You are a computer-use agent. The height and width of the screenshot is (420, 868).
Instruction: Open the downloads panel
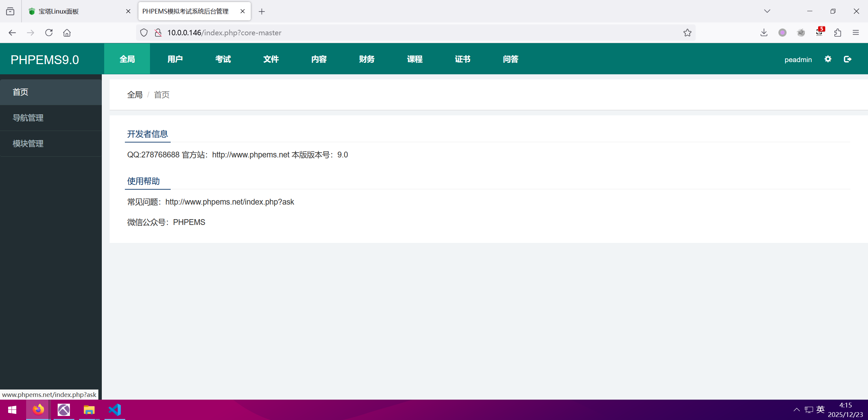[x=764, y=33]
